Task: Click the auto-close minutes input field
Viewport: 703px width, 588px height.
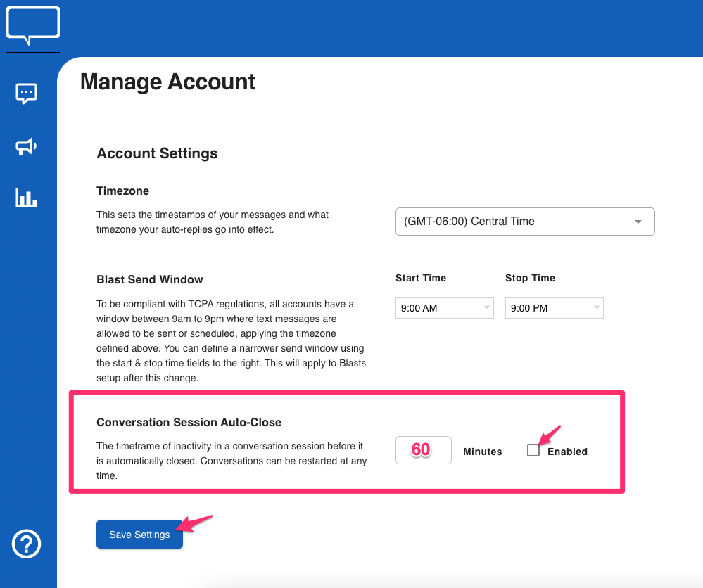Action: 423,450
